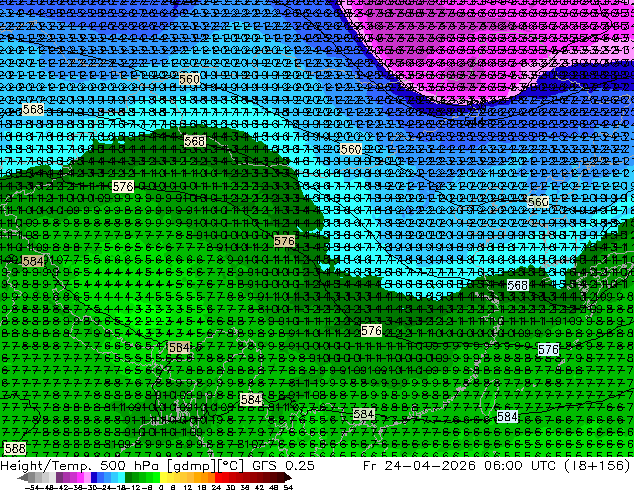Viewport: 634px width, 490px height.
Task: Click the 560 label near the map's right edge
Action: point(538,202)
